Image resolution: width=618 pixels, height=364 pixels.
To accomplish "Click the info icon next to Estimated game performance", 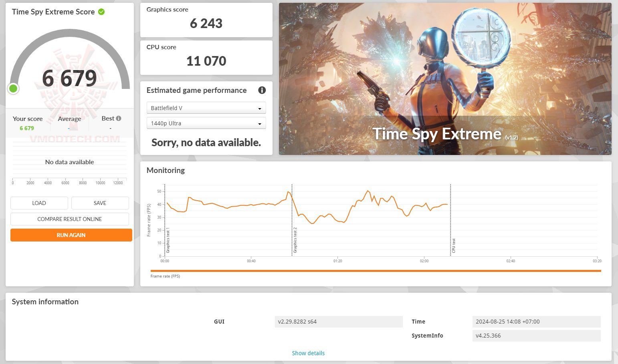I will point(262,90).
